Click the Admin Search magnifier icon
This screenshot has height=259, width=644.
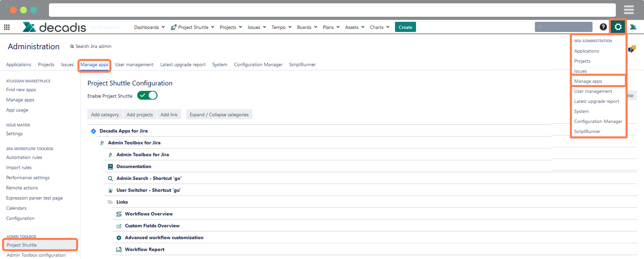pyautogui.click(x=110, y=179)
